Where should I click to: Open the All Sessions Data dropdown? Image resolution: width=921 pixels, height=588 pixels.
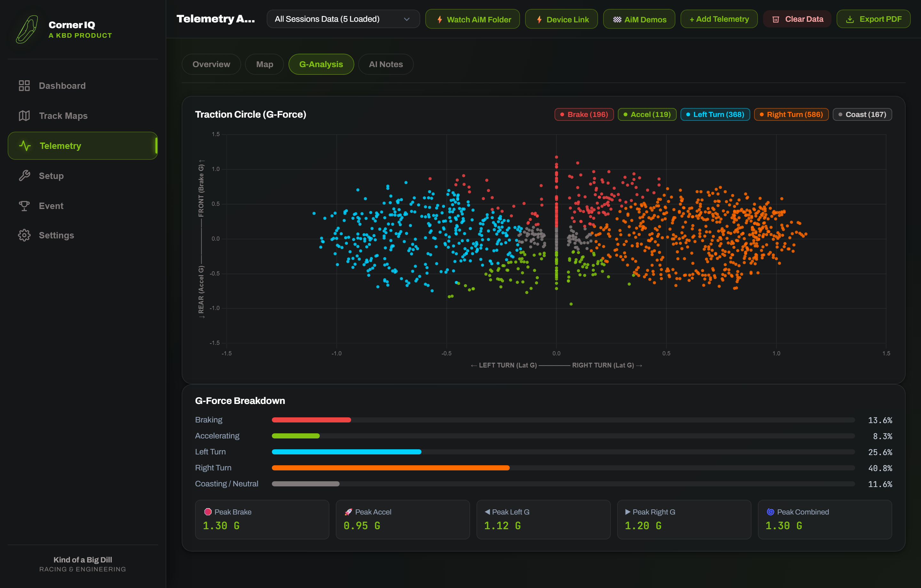(343, 19)
